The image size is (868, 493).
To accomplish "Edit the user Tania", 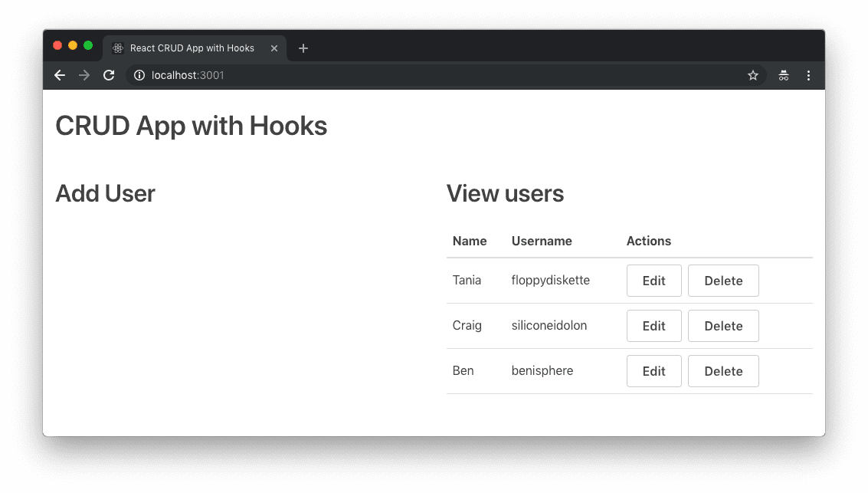I will pos(653,281).
